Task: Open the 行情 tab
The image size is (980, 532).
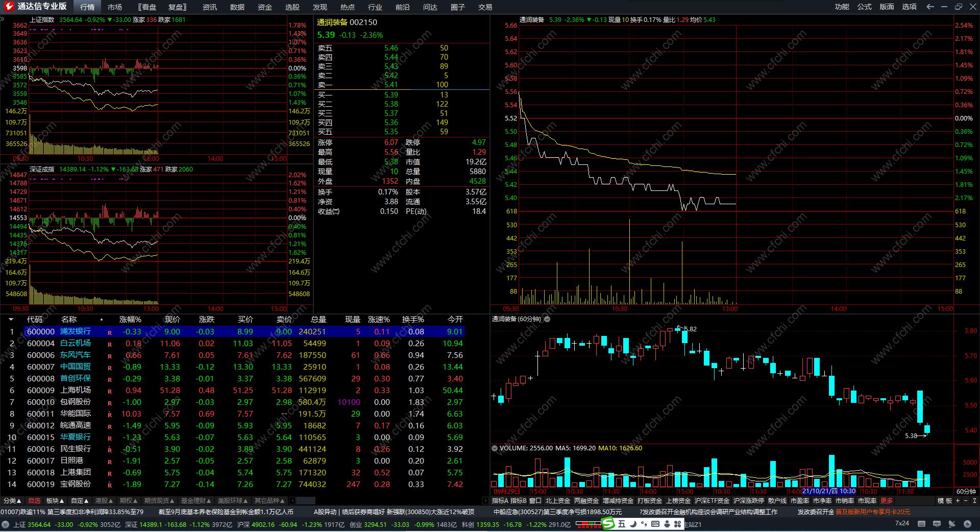Action: (87, 7)
